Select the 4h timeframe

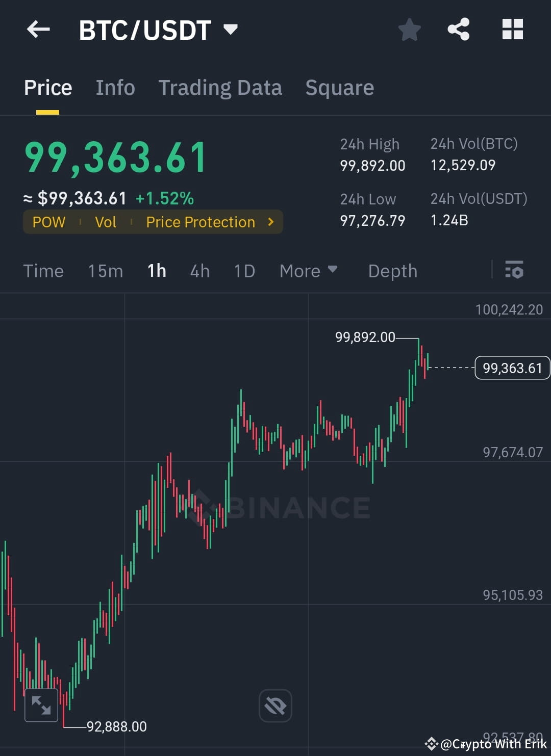point(199,271)
